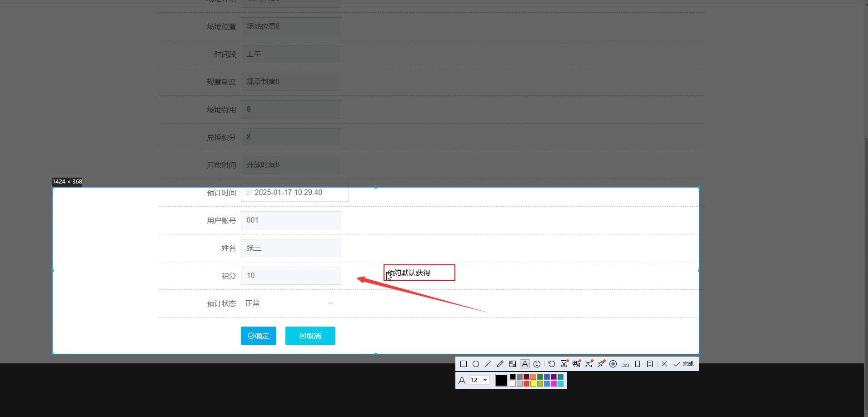Screen dimensions: 868x417
Task: Save the screenshot with download icon
Action: [x=625, y=364]
